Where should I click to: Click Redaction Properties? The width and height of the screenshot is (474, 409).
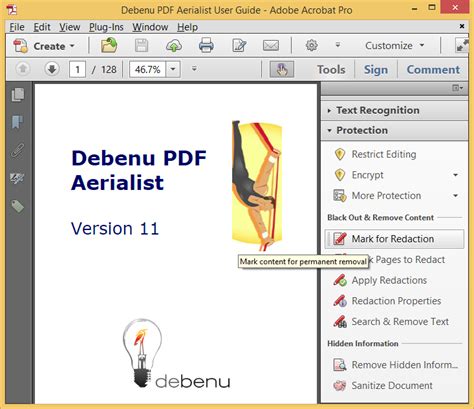point(396,301)
